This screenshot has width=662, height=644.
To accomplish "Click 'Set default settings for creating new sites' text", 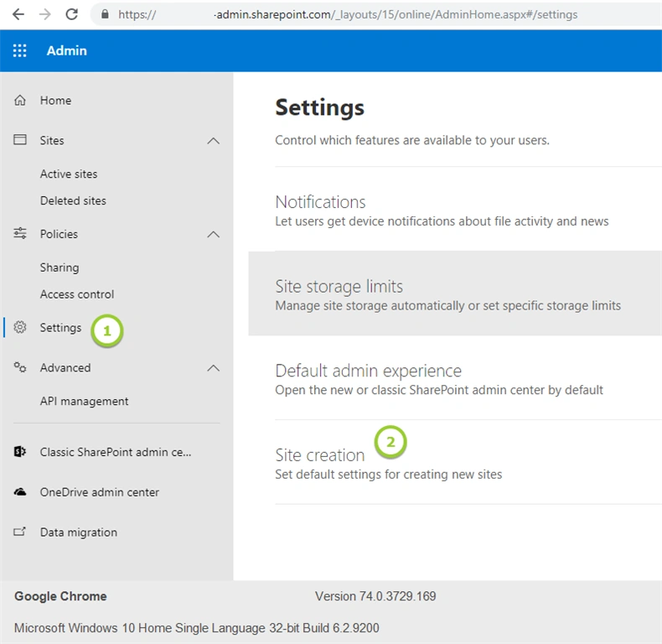I will coord(389,475).
